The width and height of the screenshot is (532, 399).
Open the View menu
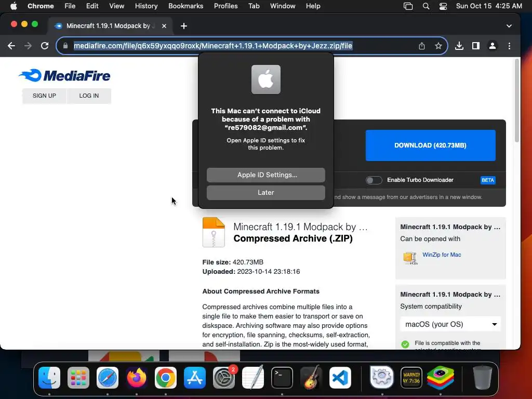coord(117,6)
